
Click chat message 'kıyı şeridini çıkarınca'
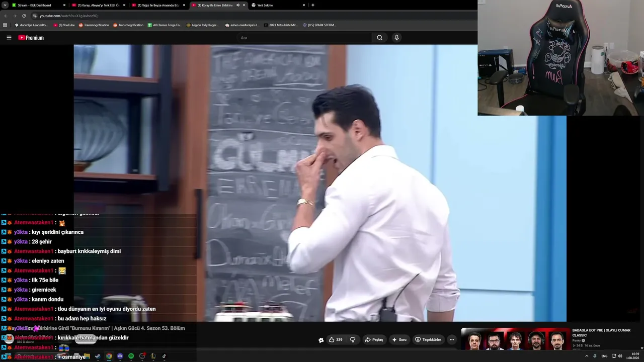click(57, 232)
